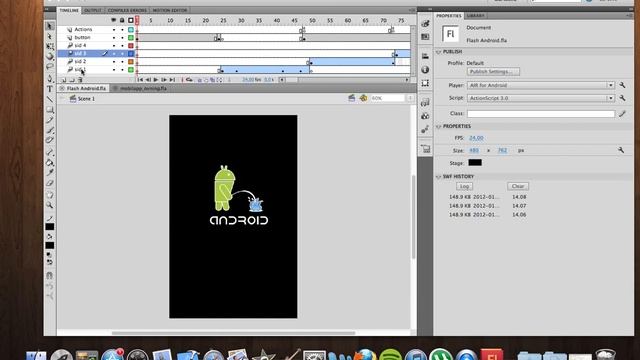Open the Info panel icon
The height and width of the screenshot is (360, 640).
425,69
